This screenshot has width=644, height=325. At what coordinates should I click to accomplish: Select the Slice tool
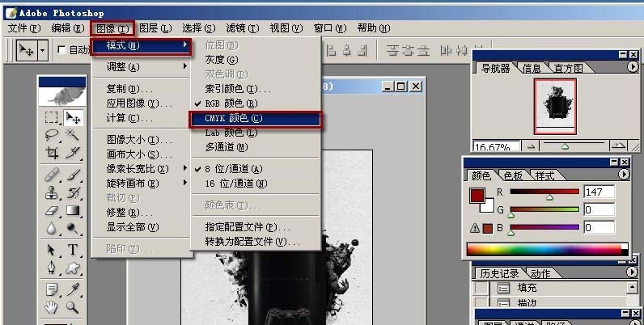point(73,153)
